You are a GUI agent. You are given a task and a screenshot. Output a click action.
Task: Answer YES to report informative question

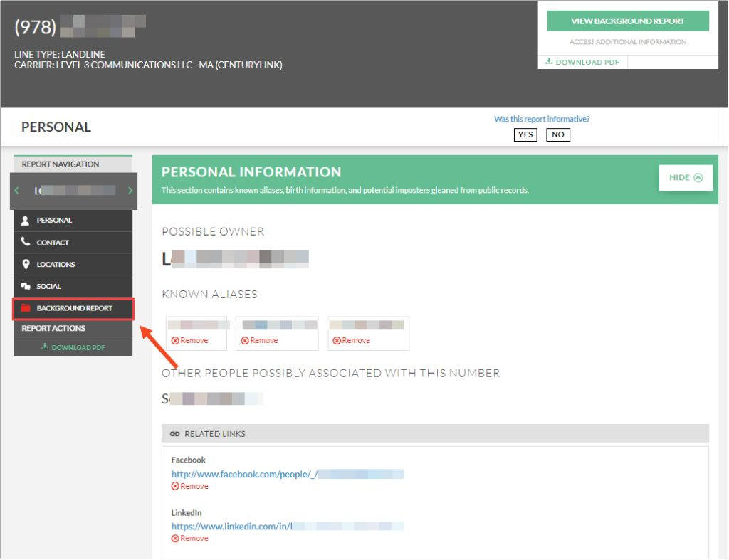tap(525, 134)
